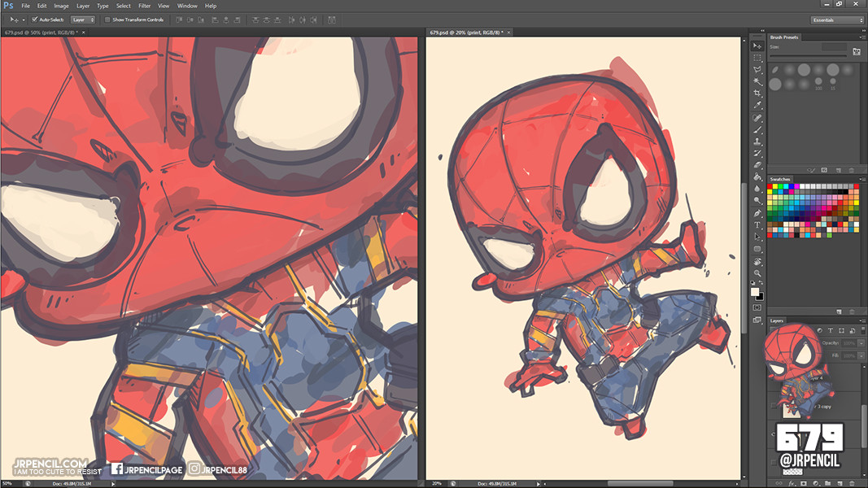Toggle Quick Mask mode
Screen dimensions: 868x488
[757, 307]
